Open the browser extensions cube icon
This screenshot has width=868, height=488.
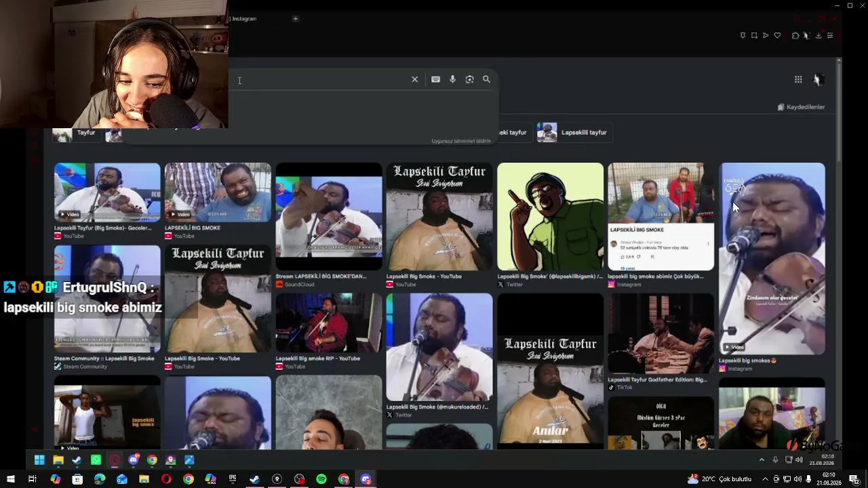point(795,35)
